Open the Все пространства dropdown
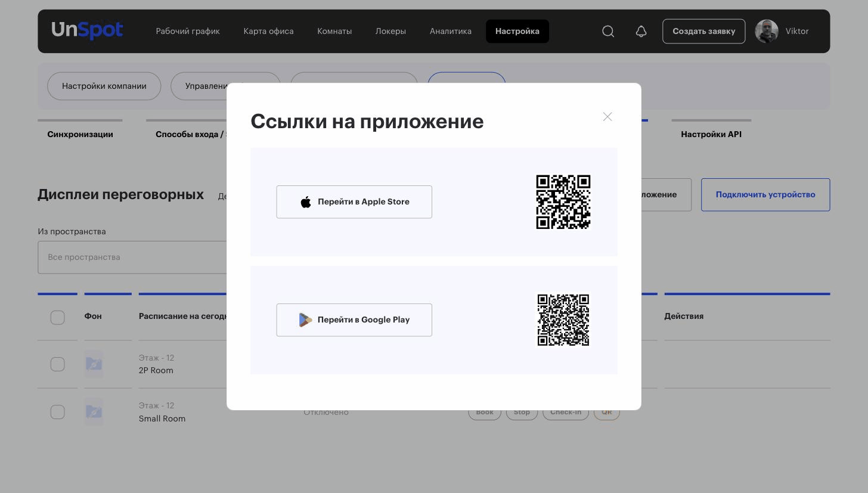This screenshot has width=868, height=493. 132,258
